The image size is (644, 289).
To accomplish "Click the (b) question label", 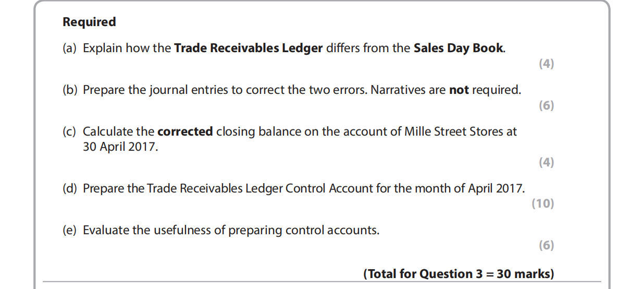I will (70, 90).
